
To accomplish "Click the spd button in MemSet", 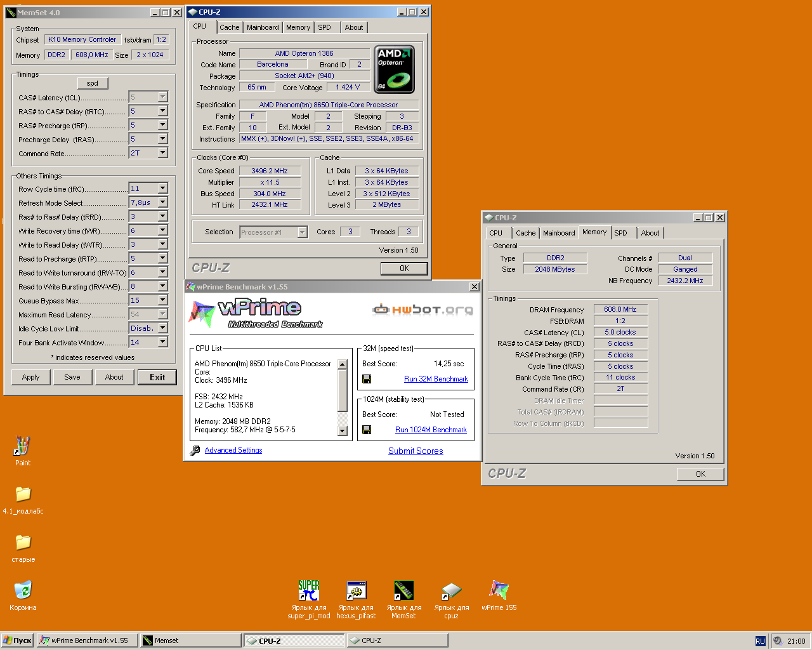I will (x=93, y=83).
